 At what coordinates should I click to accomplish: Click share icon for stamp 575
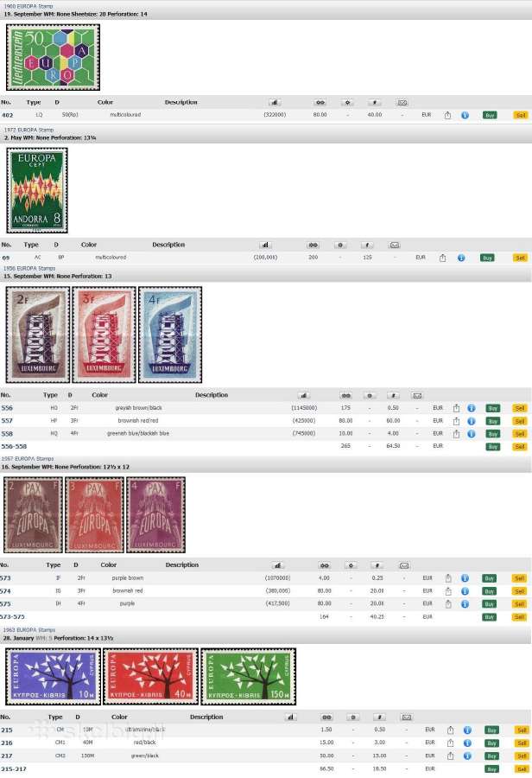pyautogui.click(x=447, y=604)
